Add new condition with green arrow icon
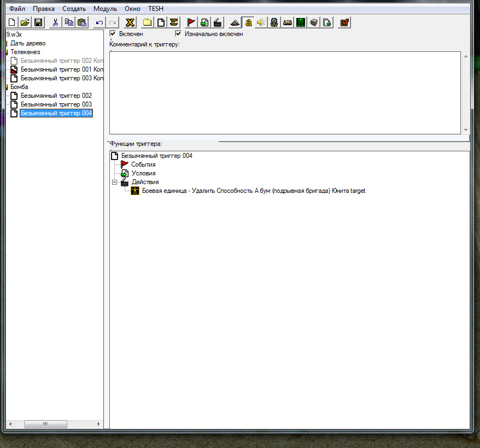This screenshot has height=448, width=480. click(x=204, y=22)
